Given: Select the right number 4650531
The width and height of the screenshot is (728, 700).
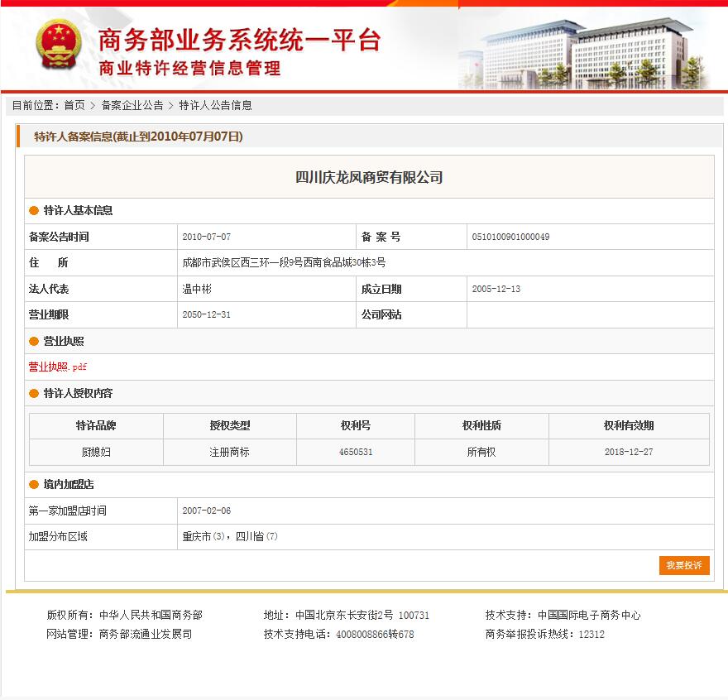Looking at the screenshot, I should tap(356, 452).
